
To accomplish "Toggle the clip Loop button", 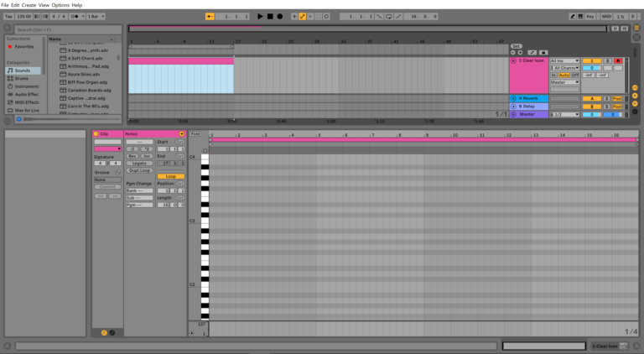I will (x=171, y=176).
